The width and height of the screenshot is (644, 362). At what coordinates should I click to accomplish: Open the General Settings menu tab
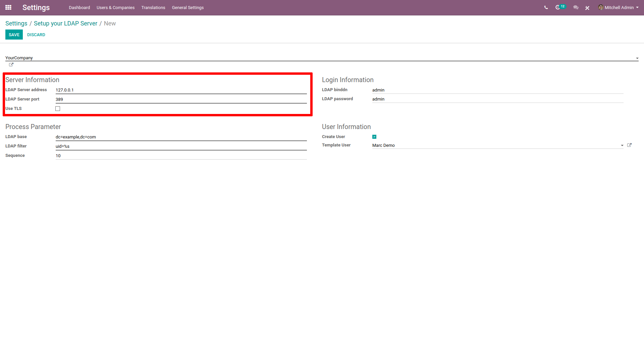point(187,7)
